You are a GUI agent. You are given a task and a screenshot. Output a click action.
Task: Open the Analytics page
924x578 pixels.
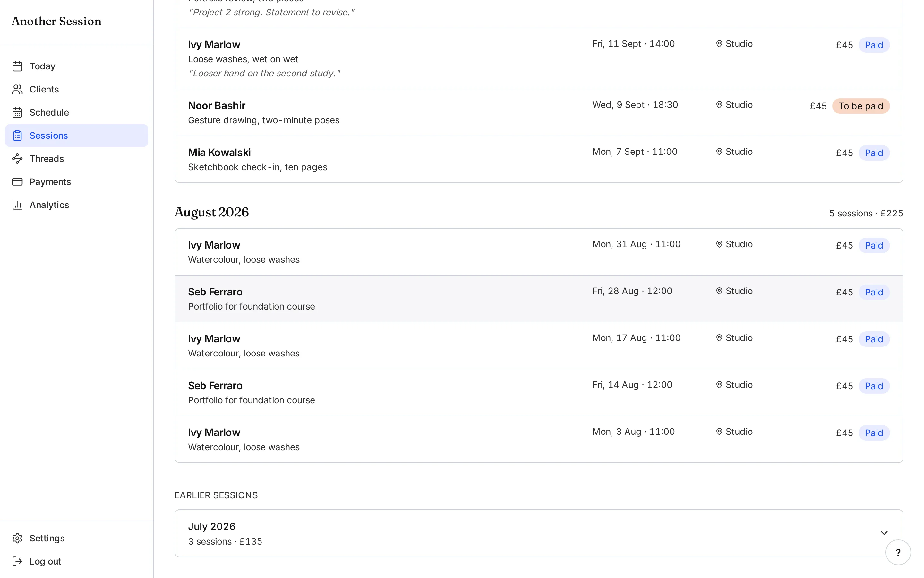tap(76, 205)
